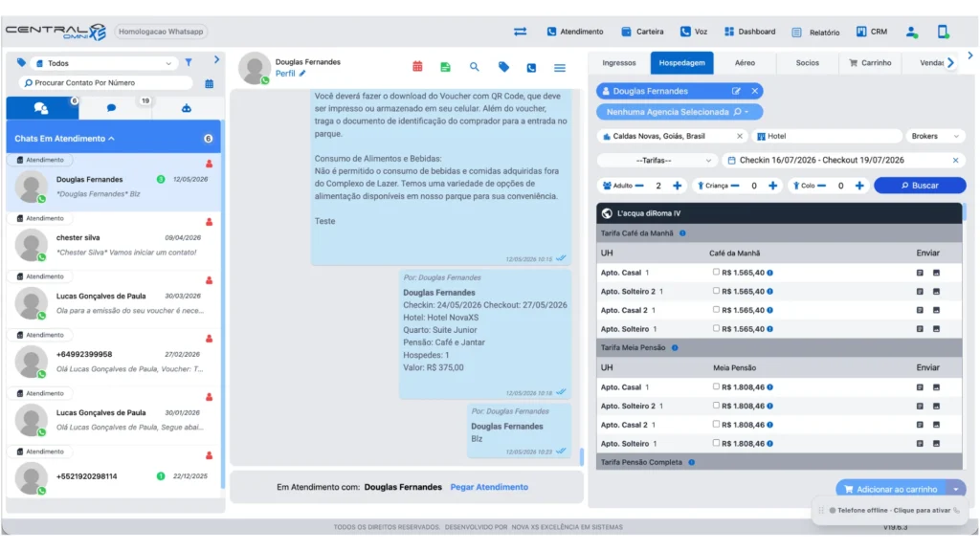Click Pegar Atendimento link
Screen dimensions: 980x551
489,487
